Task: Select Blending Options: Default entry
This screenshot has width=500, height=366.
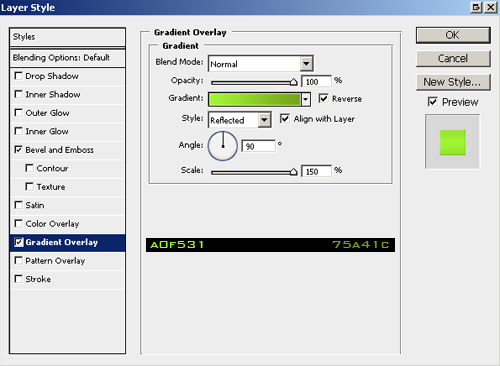Action: [x=67, y=58]
